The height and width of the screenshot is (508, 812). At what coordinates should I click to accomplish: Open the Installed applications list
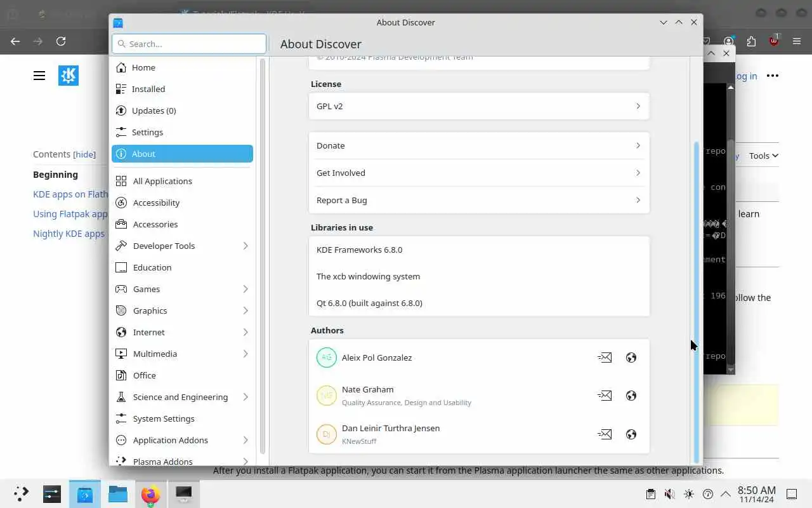[182, 89]
